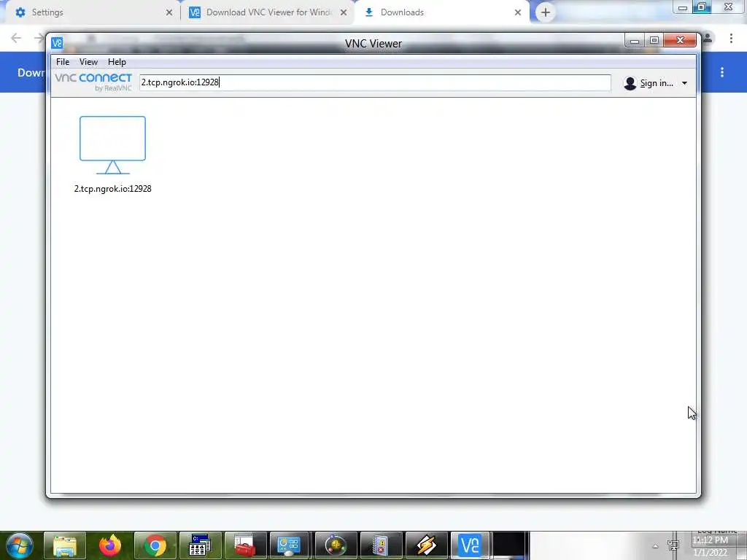Close the Settings tab in Chrome

pyautogui.click(x=169, y=12)
